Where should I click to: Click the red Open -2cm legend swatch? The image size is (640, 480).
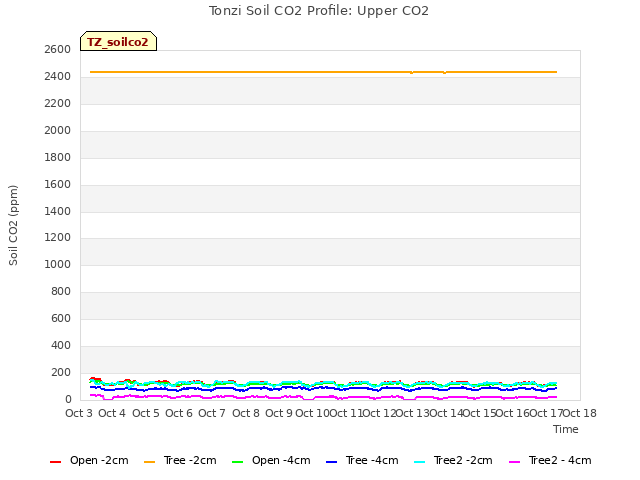pyautogui.click(x=55, y=462)
